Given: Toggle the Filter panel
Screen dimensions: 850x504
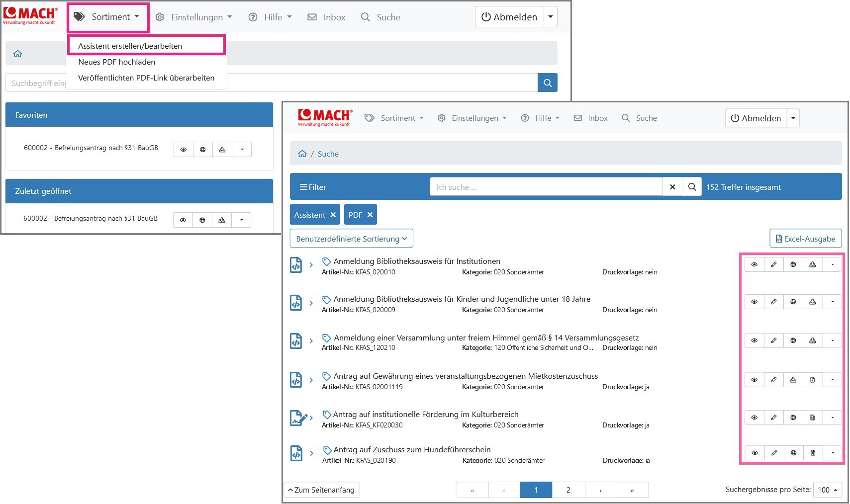Looking at the screenshot, I should tap(313, 187).
